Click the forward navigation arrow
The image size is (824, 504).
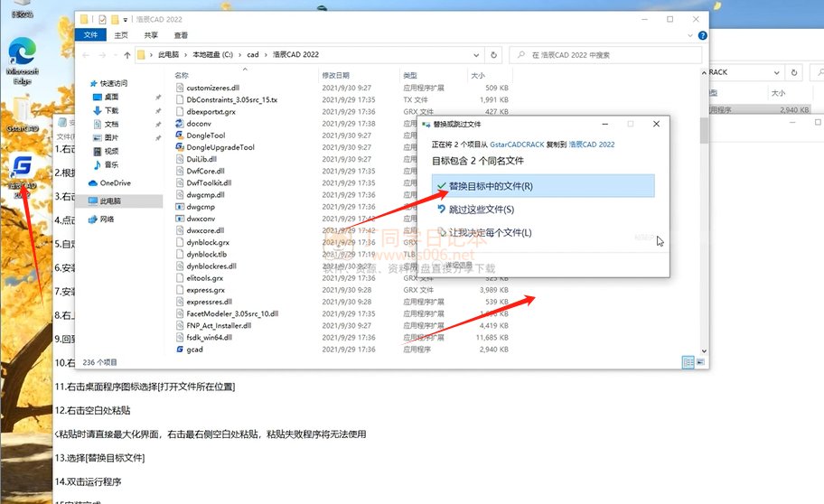pos(102,55)
